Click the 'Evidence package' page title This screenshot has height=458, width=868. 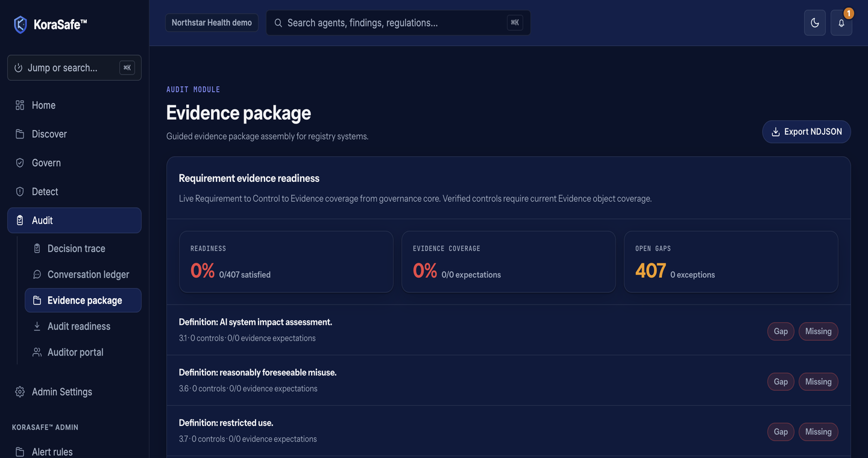pos(239,113)
